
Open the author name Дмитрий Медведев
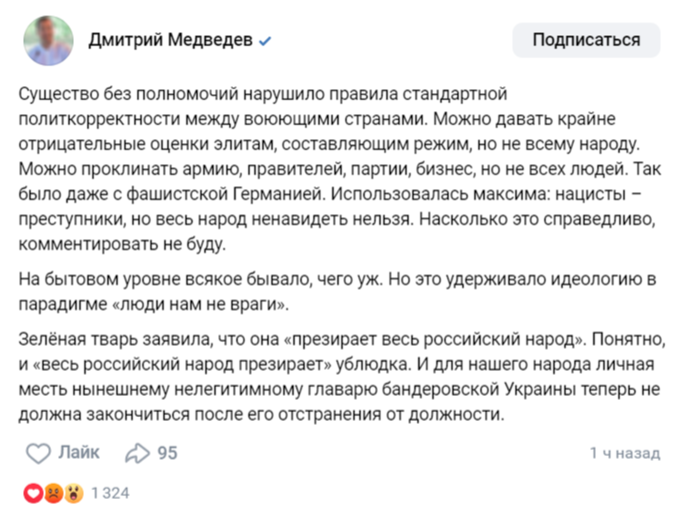[x=170, y=41]
